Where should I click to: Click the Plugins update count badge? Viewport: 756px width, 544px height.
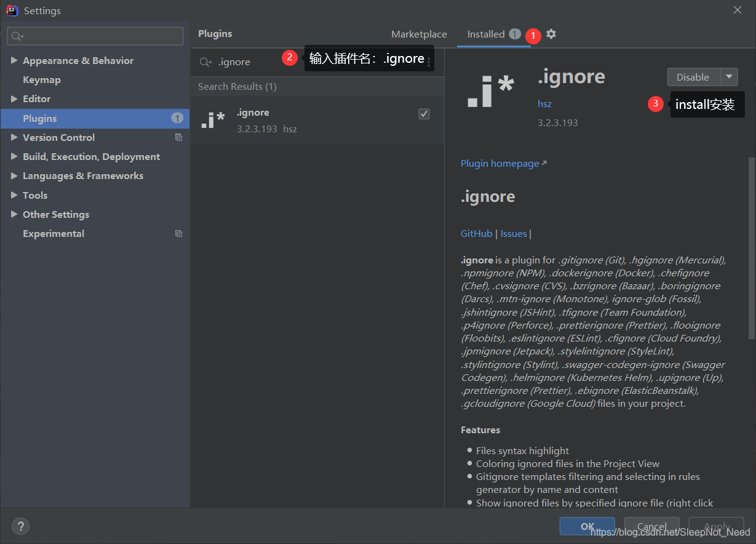[177, 118]
